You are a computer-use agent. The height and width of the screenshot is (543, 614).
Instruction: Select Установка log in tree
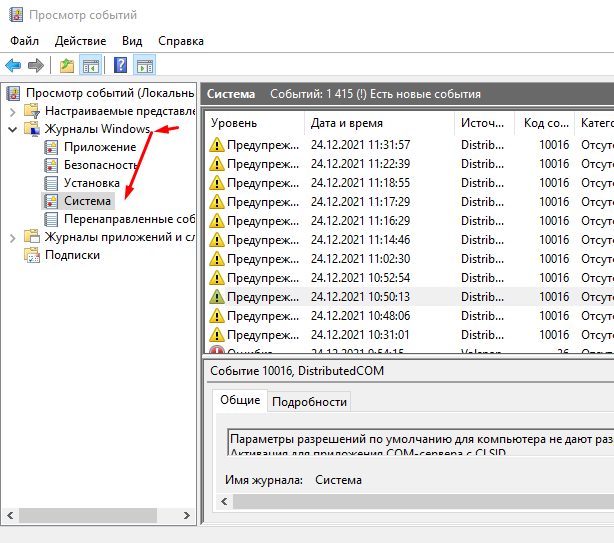click(92, 183)
